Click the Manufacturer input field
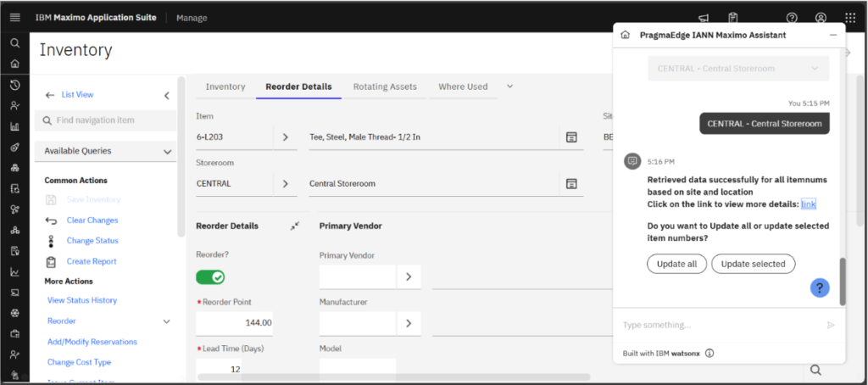 (x=358, y=323)
